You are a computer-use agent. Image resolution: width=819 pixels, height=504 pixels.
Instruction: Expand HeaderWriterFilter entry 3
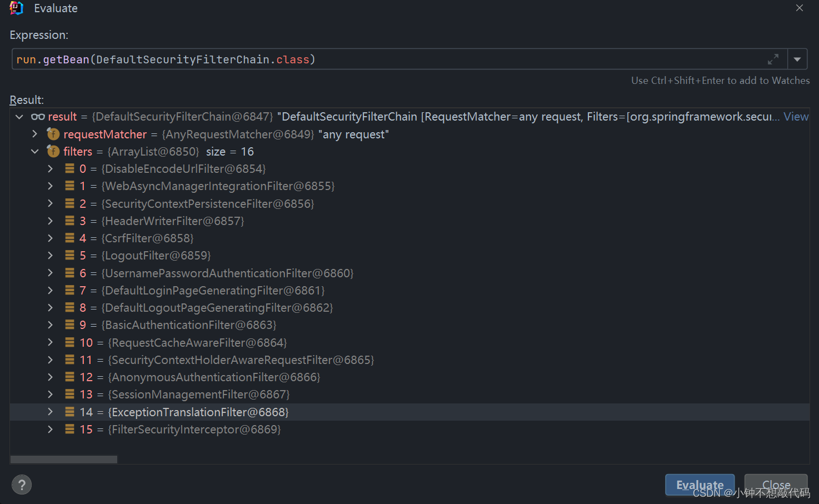[x=51, y=221]
